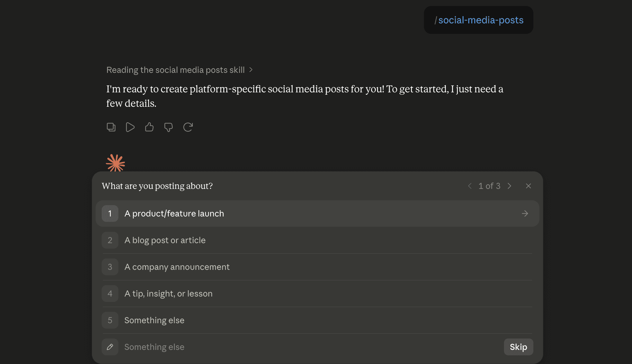This screenshot has width=632, height=364.
Task: Give the response a thumbs down
Action: tap(168, 127)
